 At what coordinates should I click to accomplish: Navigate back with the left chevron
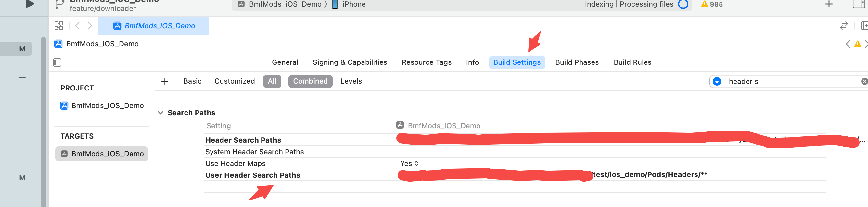[x=78, y=26]
